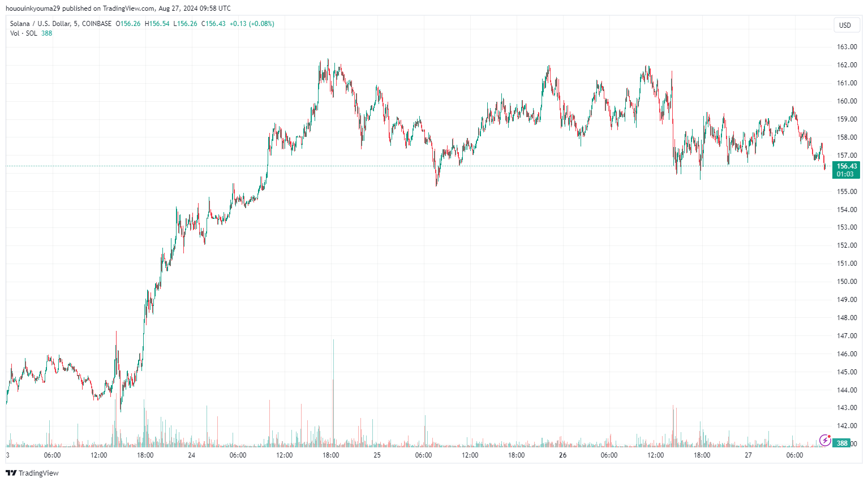Click the 147.00 price axis label

click(x=846, y=336)
